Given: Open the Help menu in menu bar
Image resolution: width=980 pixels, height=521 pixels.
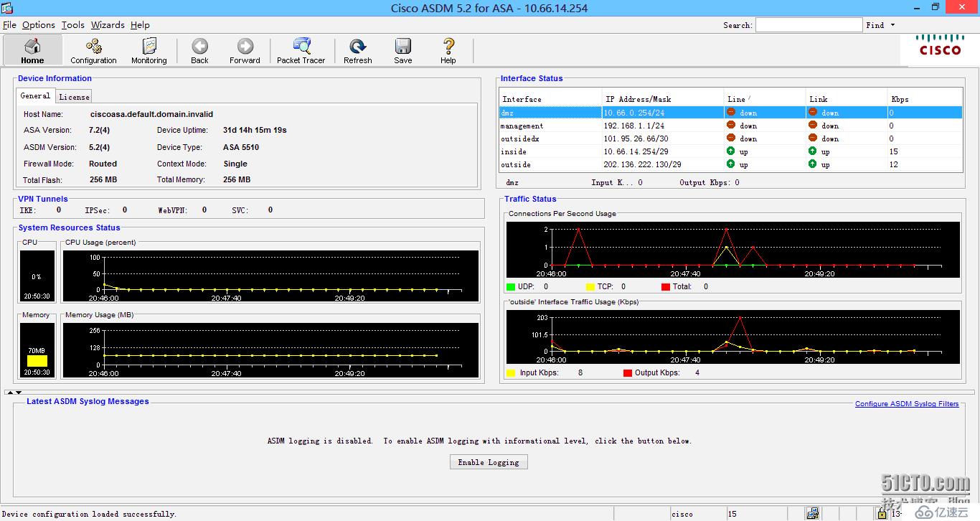Looking at the screenshot, I should click(140, 24).
